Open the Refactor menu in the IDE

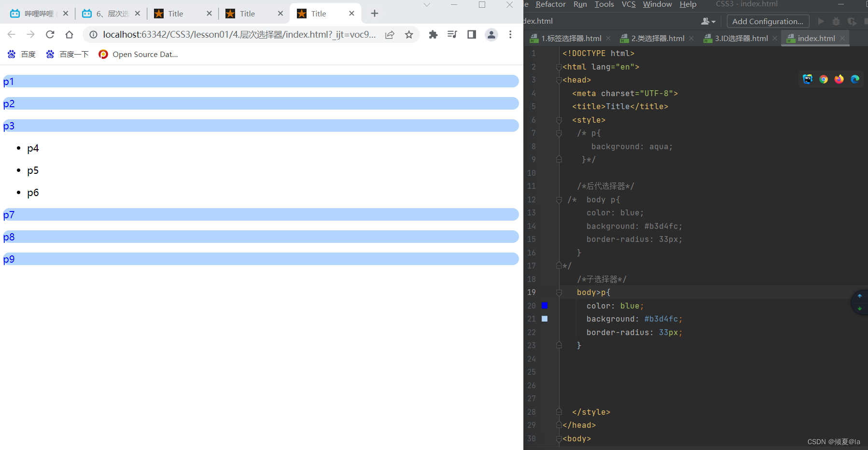pos(550,4)
